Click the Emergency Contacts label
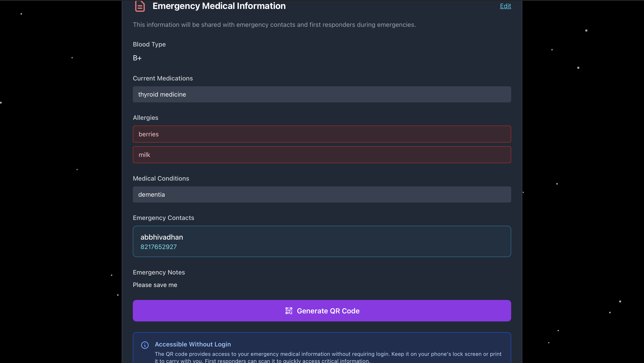This screenshot has width=644, height=363. pos(163,218)
